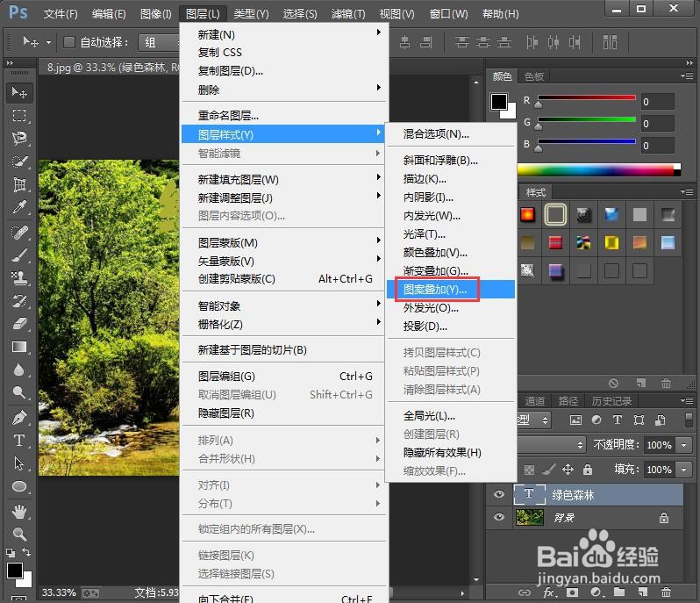The width and height of the screenshot is (700, 603).
Task: Toggle the layer filtering switch
Action: 689,420
